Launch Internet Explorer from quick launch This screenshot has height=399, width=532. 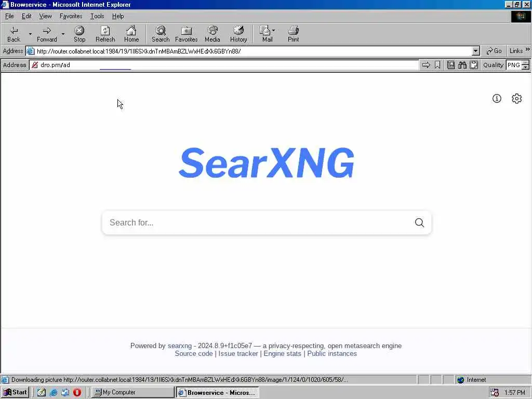54,392
